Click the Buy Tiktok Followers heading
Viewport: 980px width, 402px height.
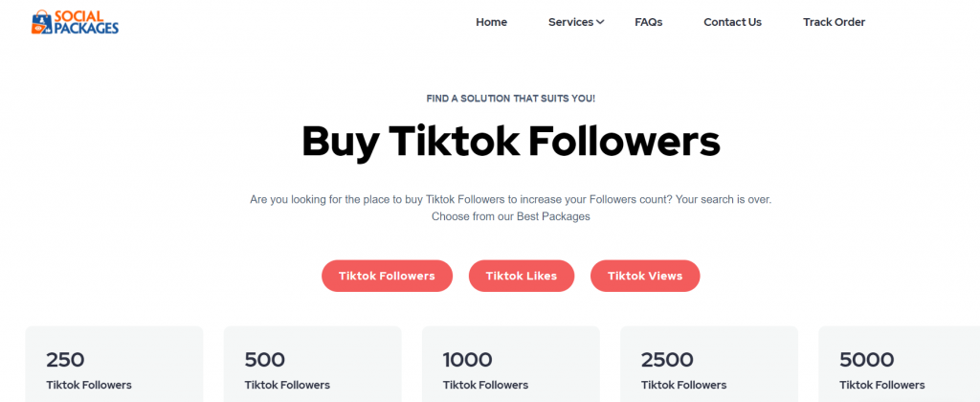click(511, 142)
